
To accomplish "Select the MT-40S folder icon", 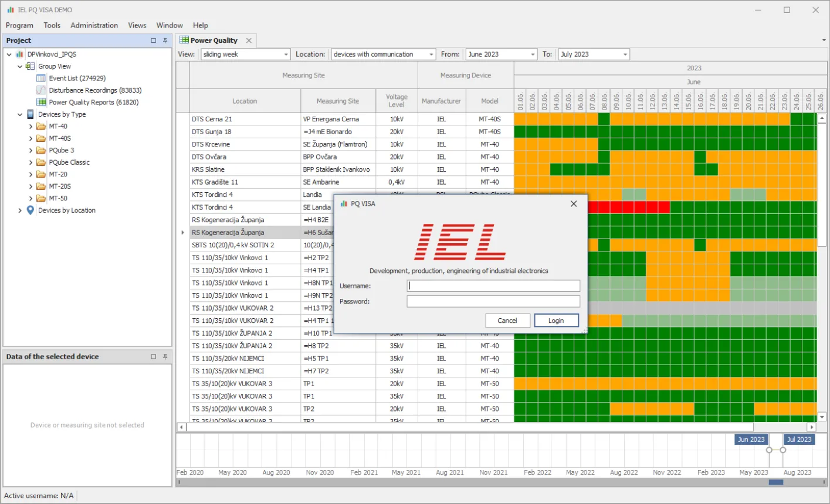I will pyautogui.click(x=41, y=138).
